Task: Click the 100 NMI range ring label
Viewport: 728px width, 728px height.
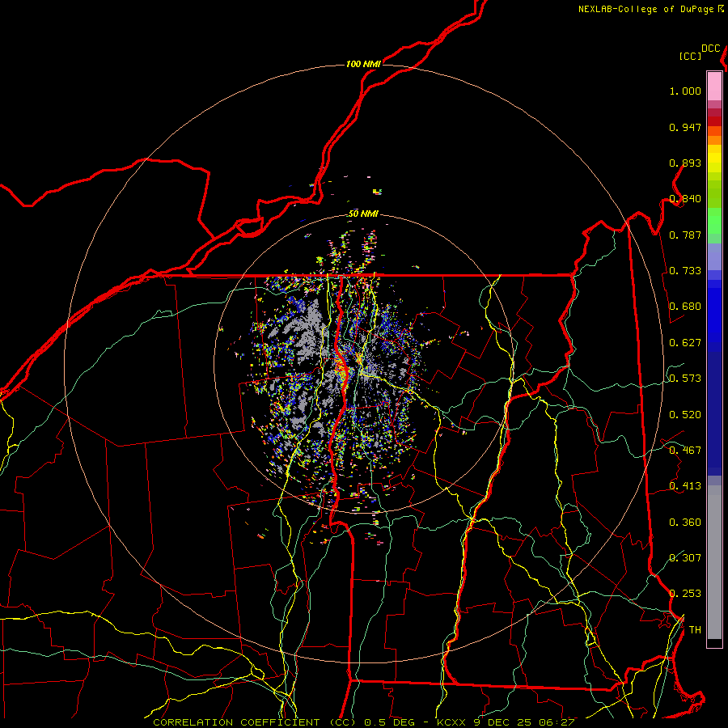Action: pos(363,64)
